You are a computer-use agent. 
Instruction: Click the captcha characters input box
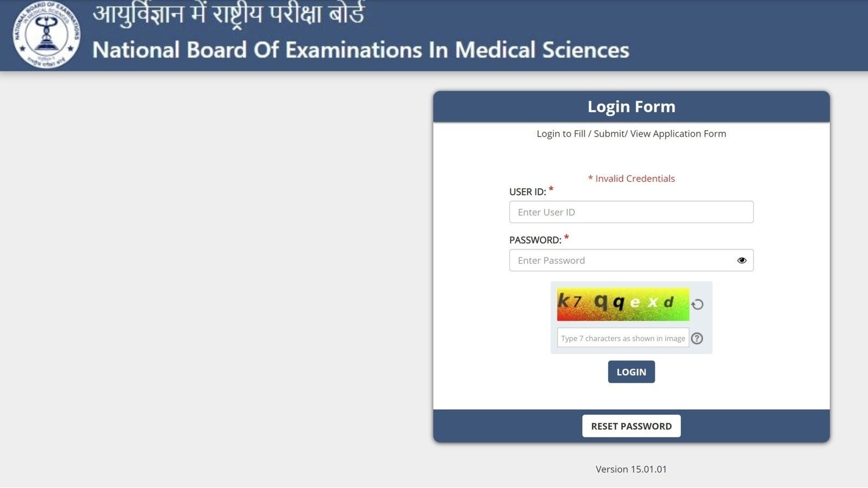623,338
